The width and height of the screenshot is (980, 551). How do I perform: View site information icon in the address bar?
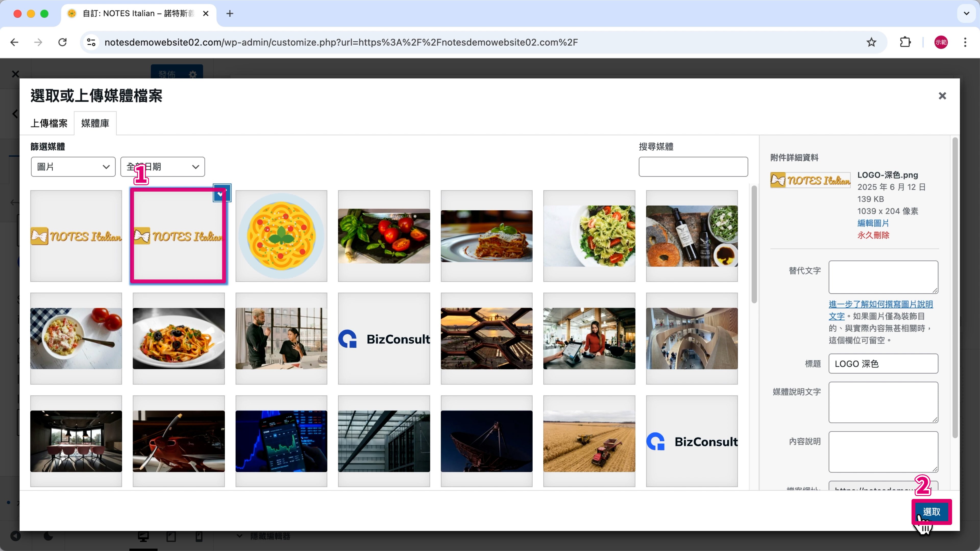pyautogui.click(x=91, y=42)
